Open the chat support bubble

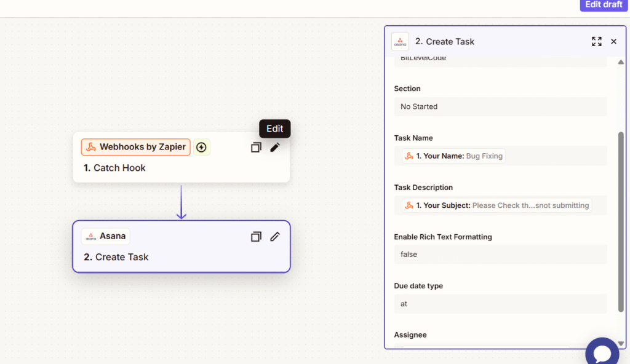(x=602, y=352)
